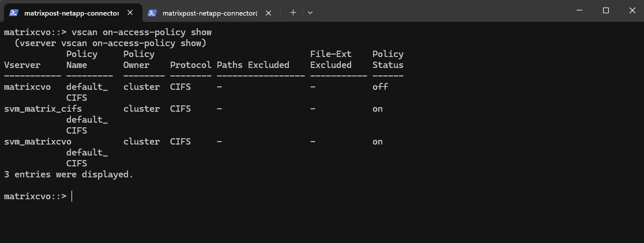Click the svm_matrix_cifs vserver name

[x=43, y=109]
